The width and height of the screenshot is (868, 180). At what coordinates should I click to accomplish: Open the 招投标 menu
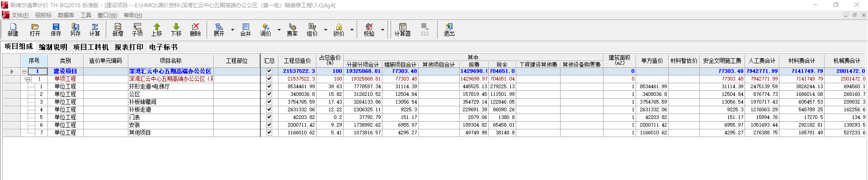pos(43,15)
